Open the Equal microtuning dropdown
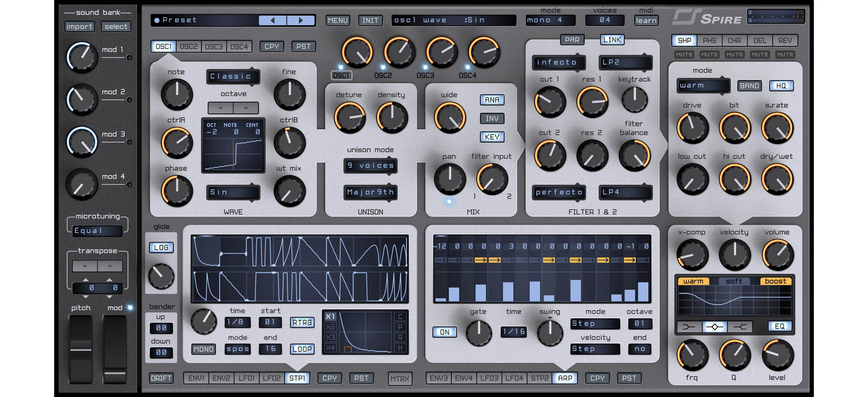Viewport: 868px width, 397px height. click(97, 231)
